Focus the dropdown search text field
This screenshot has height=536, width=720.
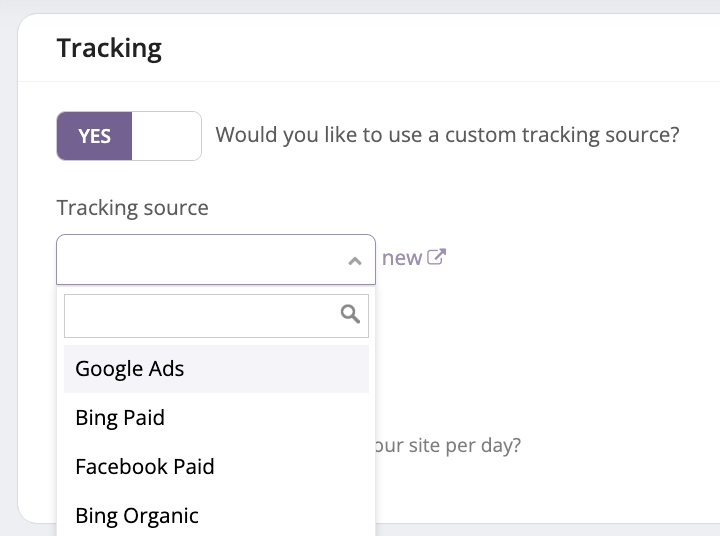(200, 315)
